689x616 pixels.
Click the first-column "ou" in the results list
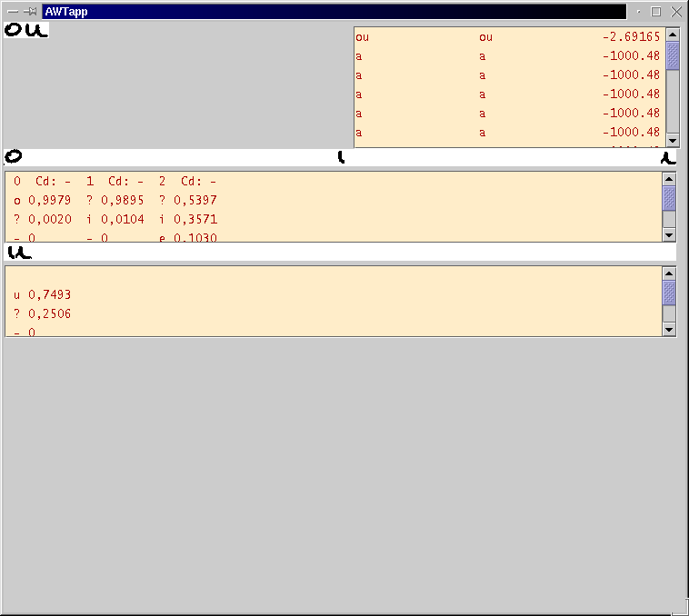(x=362, y=37)
